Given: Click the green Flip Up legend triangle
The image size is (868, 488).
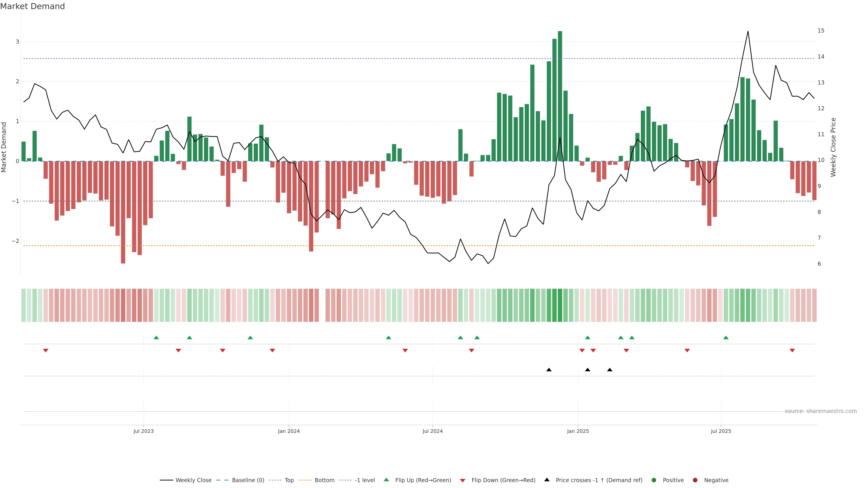Looking at the screenshot, I should tap(387, 480).
